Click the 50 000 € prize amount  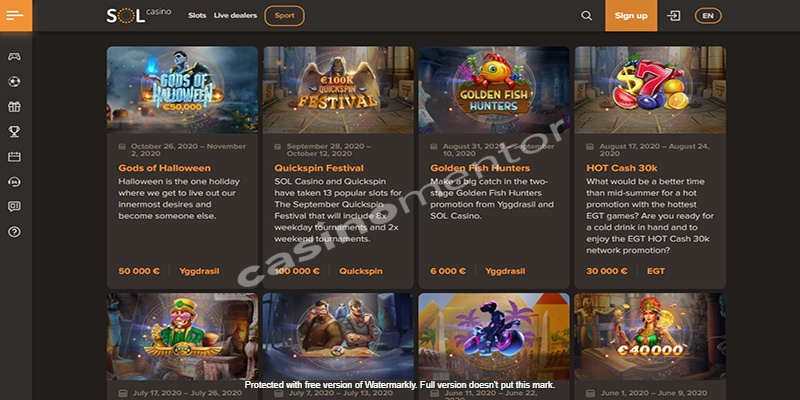coord(139,271)
